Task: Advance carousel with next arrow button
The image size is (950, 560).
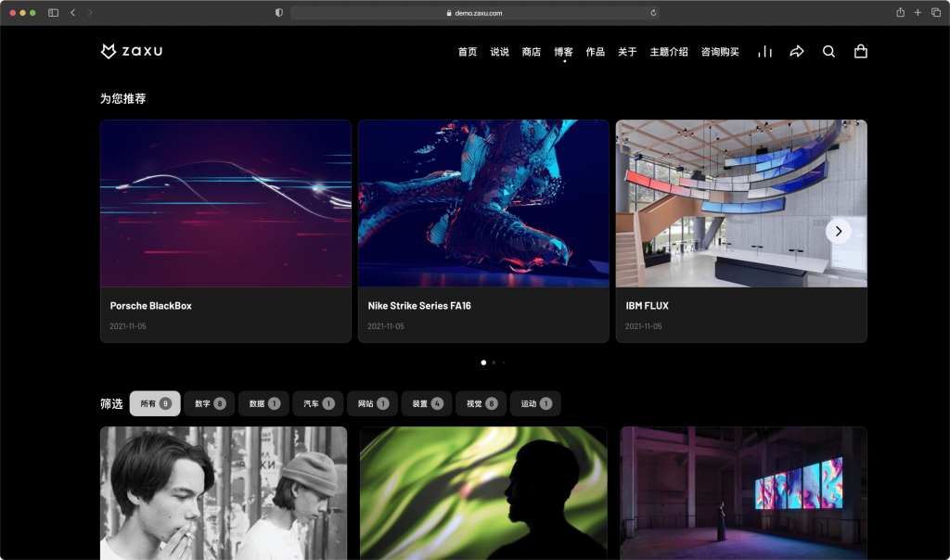Action: click(x=838, y=231)
